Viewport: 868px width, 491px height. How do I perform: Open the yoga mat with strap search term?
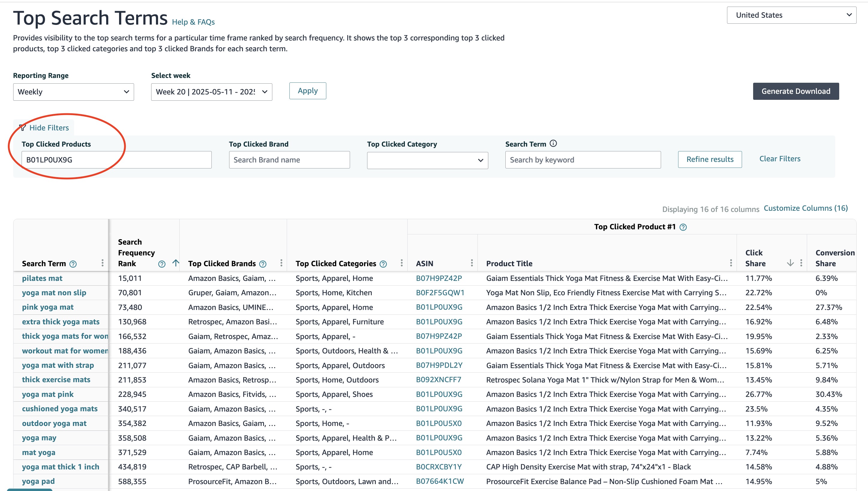tap(58, 366)
